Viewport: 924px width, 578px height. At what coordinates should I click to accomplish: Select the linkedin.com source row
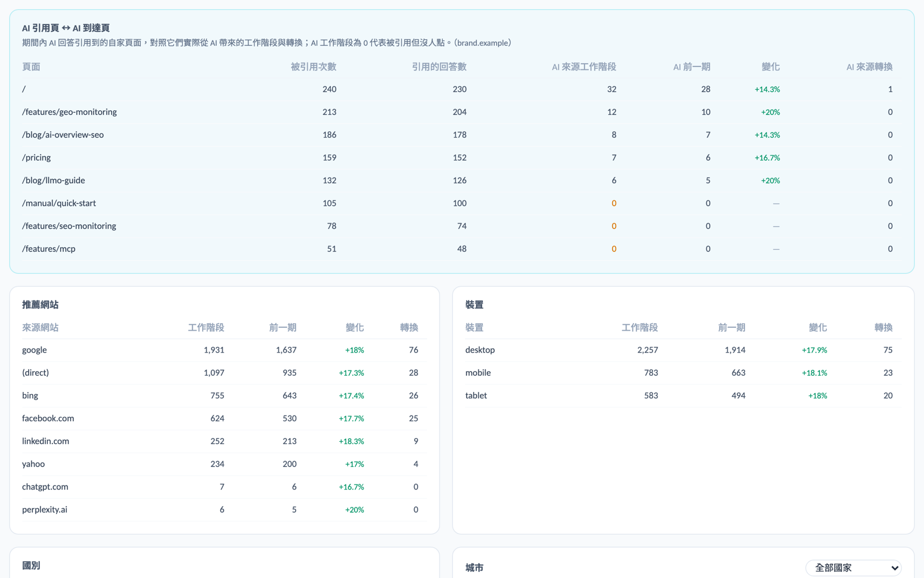point(224,441)
